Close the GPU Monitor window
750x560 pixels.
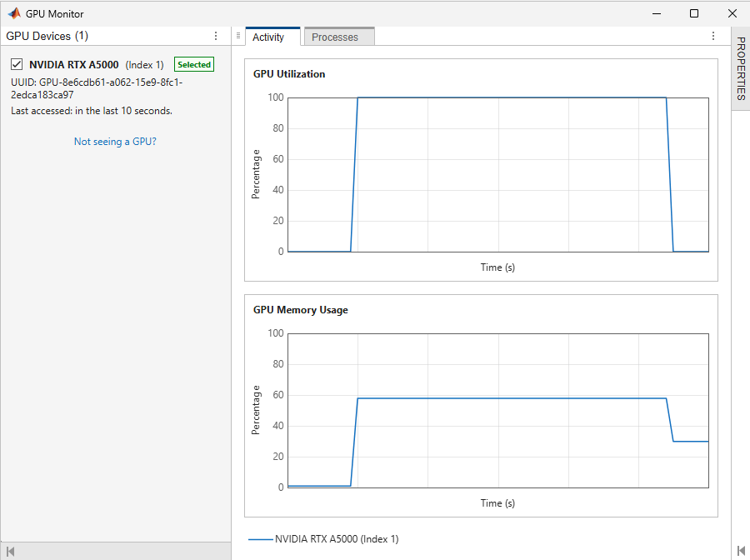732,13
